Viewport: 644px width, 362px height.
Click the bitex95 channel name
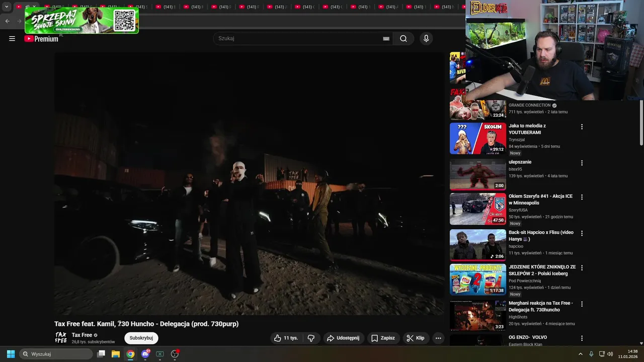click(515, 169)
